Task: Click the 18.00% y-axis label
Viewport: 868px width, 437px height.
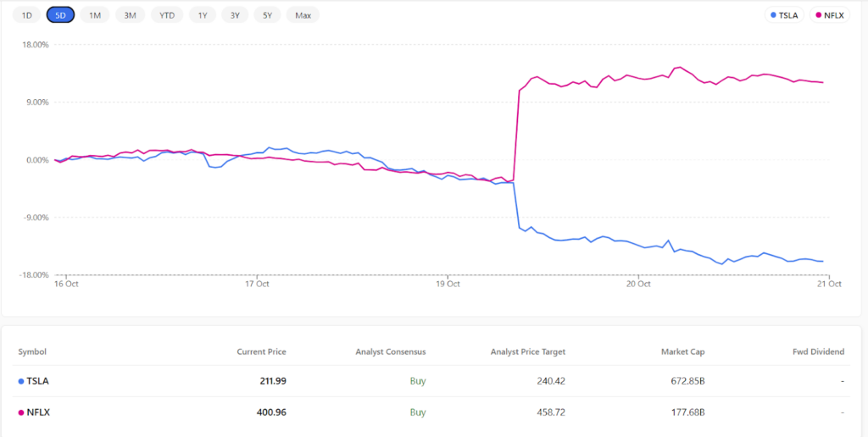Action: (36, 44)
